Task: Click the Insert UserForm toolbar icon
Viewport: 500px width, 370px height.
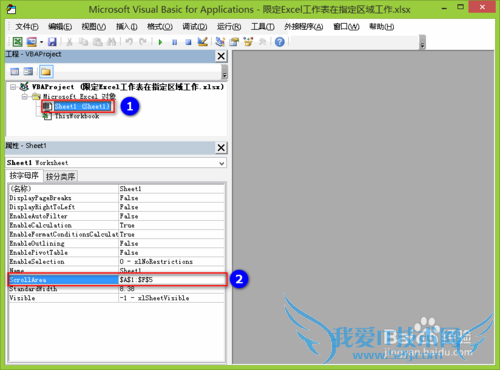Action: pyautogui.click(x=32, y=42)
